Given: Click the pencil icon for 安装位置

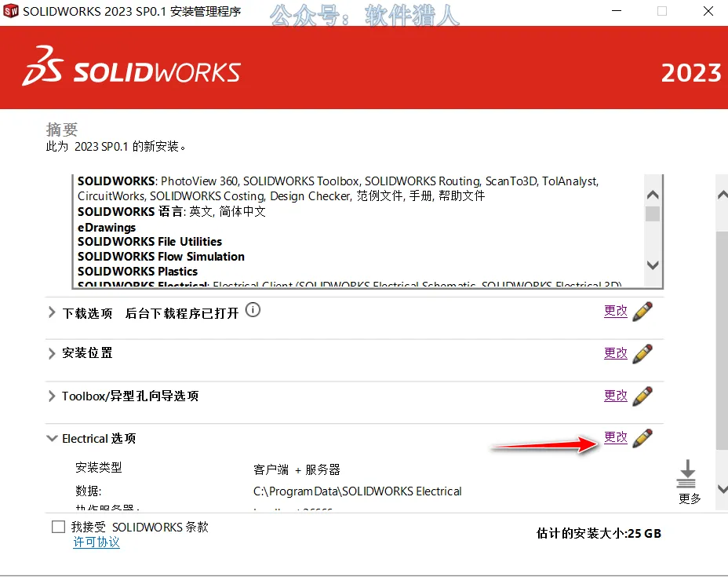Looking at the screenshot, I should tap(642, 353).
